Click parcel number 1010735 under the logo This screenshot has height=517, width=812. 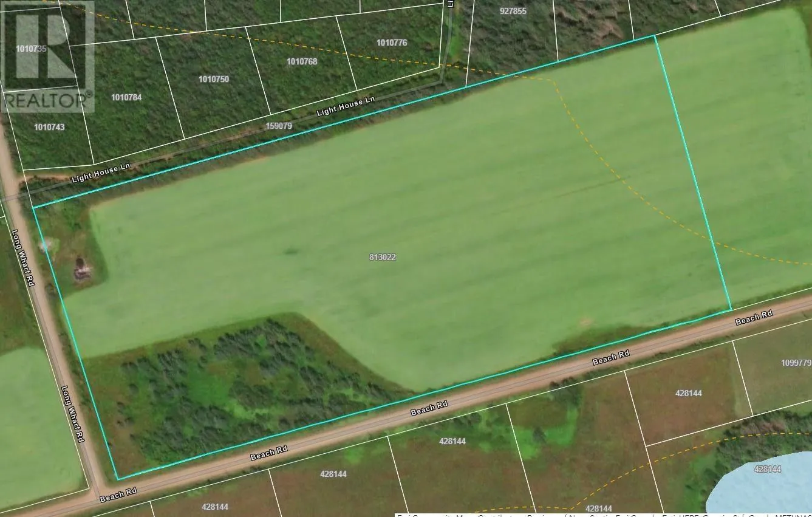(32, 49)
